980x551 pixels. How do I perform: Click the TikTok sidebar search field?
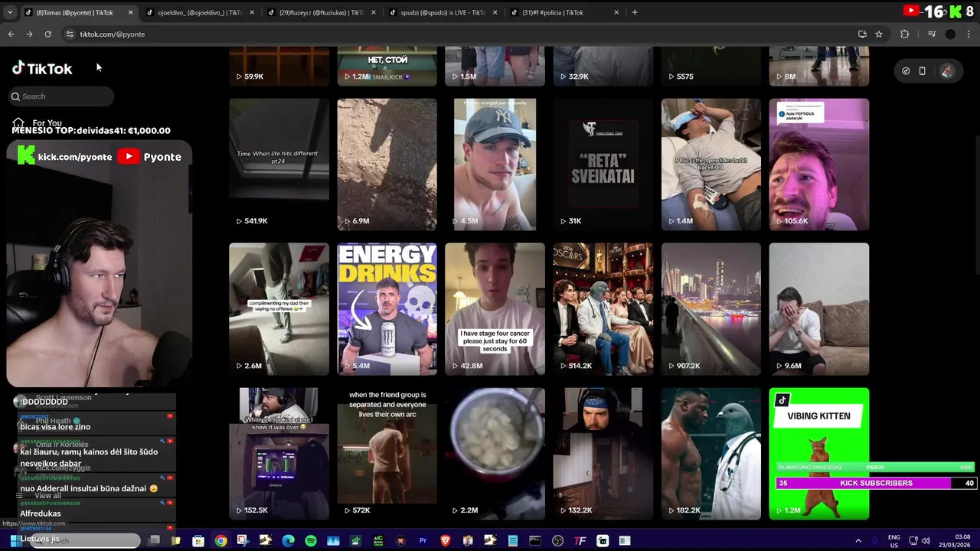[x=62, y=96]
